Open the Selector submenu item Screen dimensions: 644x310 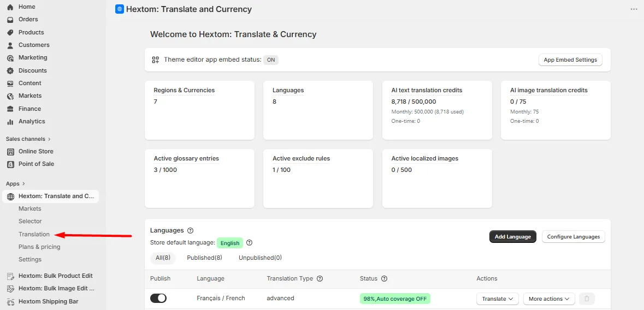click(x=30, y=221)
